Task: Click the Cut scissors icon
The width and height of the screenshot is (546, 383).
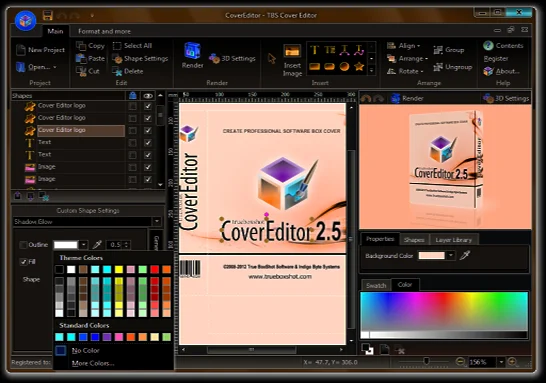Action: tap(81, 71)
